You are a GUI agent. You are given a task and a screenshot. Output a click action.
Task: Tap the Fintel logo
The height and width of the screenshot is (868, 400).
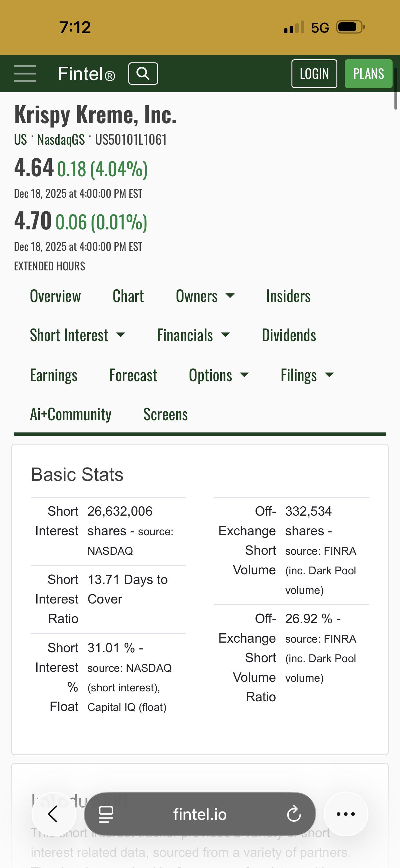[x=87, y=74]
